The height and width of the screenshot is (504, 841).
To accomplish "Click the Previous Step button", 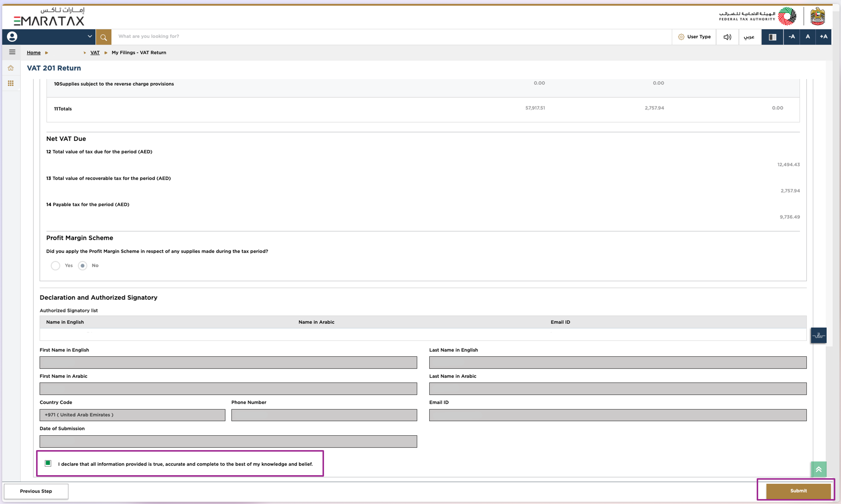I will (x=36, y=491).
